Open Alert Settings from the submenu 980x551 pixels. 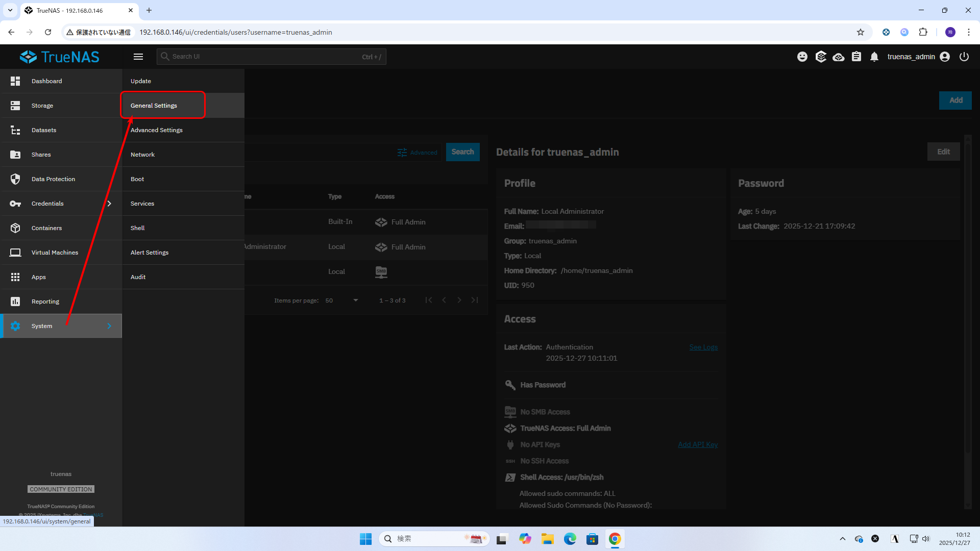[150, 253]
